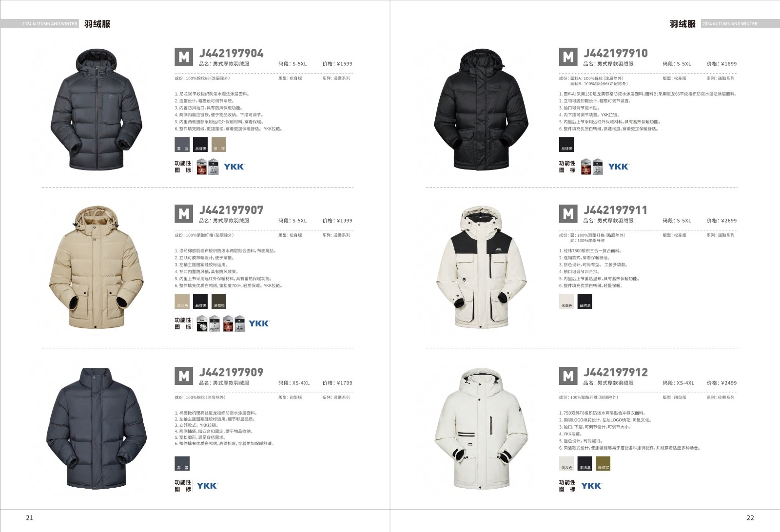Click the page number 22
This screenshot has height=532, width=780.
pyautogui.click(x=750, y=518)
